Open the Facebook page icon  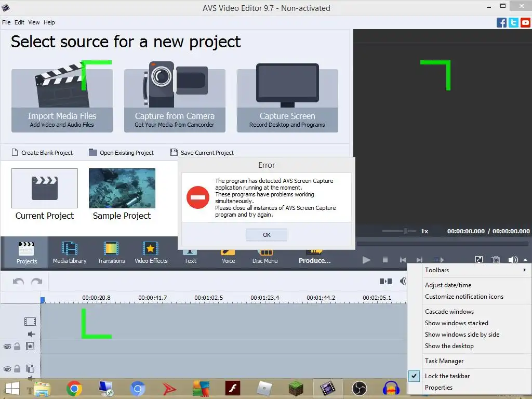point(501,23)
